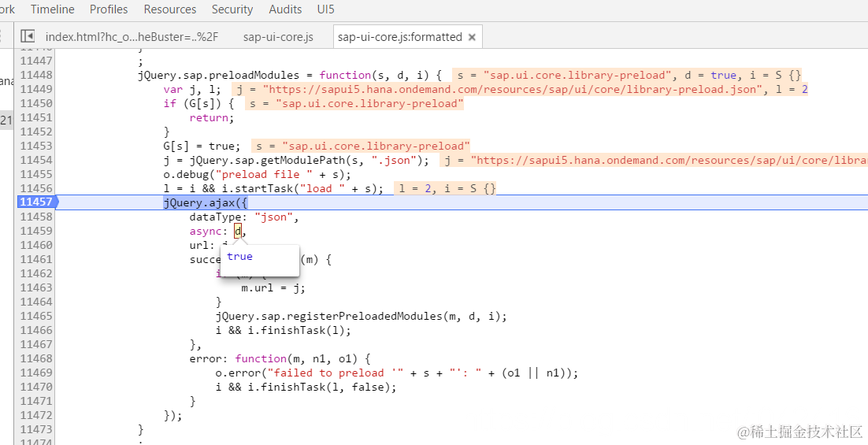868x445 pixels.
Task: Open the Audits tab
Action: tap(285, 9)
